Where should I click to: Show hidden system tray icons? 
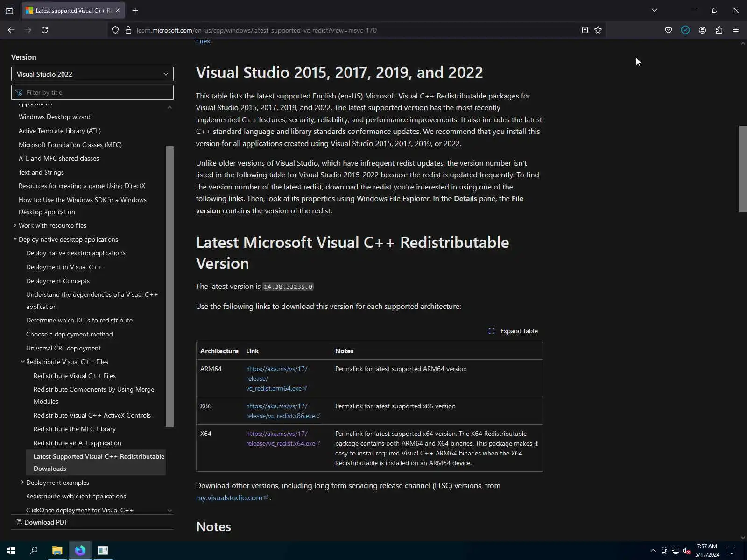653,551
